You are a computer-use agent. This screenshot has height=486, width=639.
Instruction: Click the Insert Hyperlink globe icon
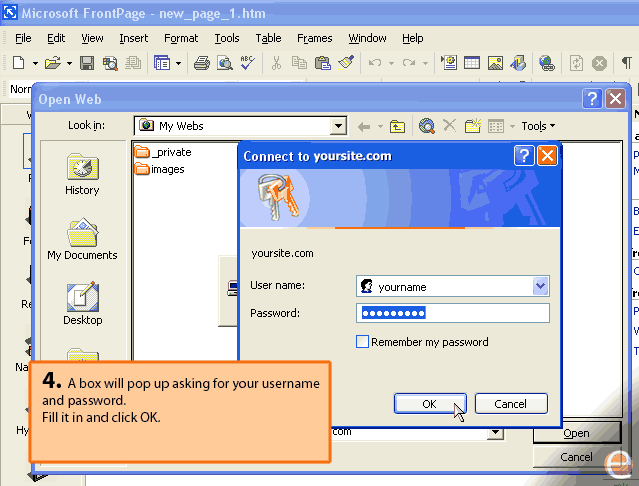point(547,63)
